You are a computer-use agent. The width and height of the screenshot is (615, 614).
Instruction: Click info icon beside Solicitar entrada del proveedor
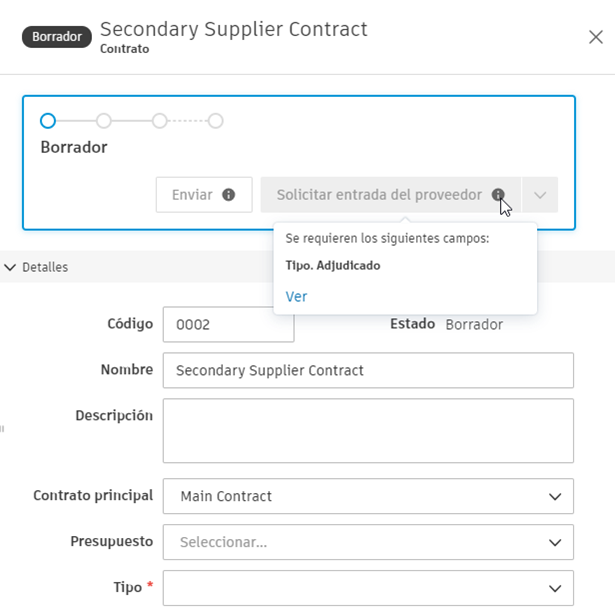click(498, 195)
